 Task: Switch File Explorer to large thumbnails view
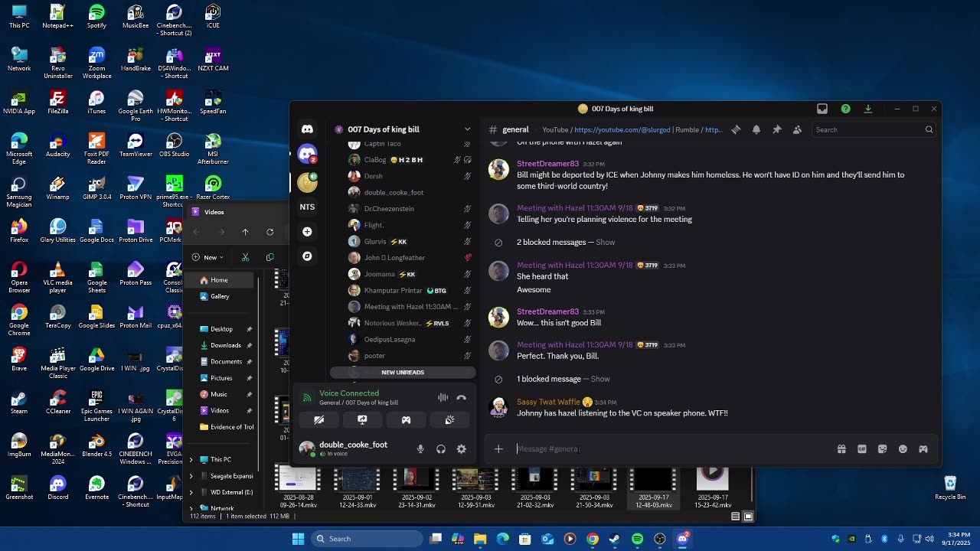click(x=749, y=517)
